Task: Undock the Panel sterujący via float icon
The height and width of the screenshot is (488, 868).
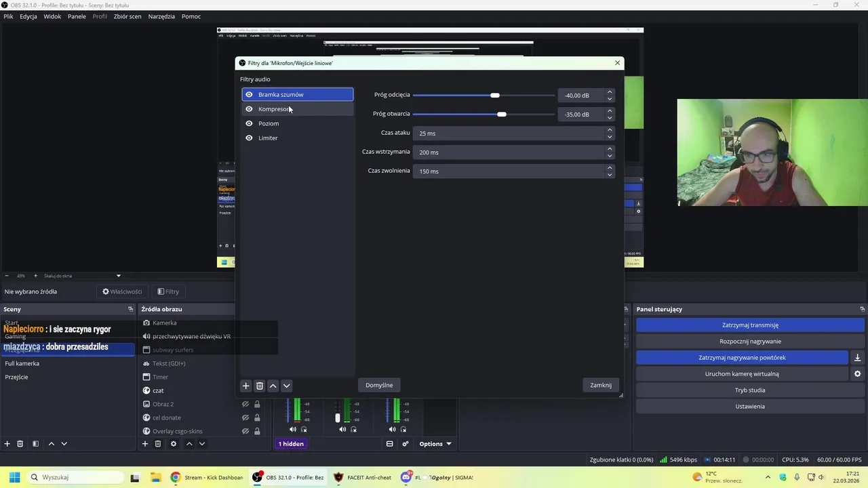Action: tap(862, 309)
